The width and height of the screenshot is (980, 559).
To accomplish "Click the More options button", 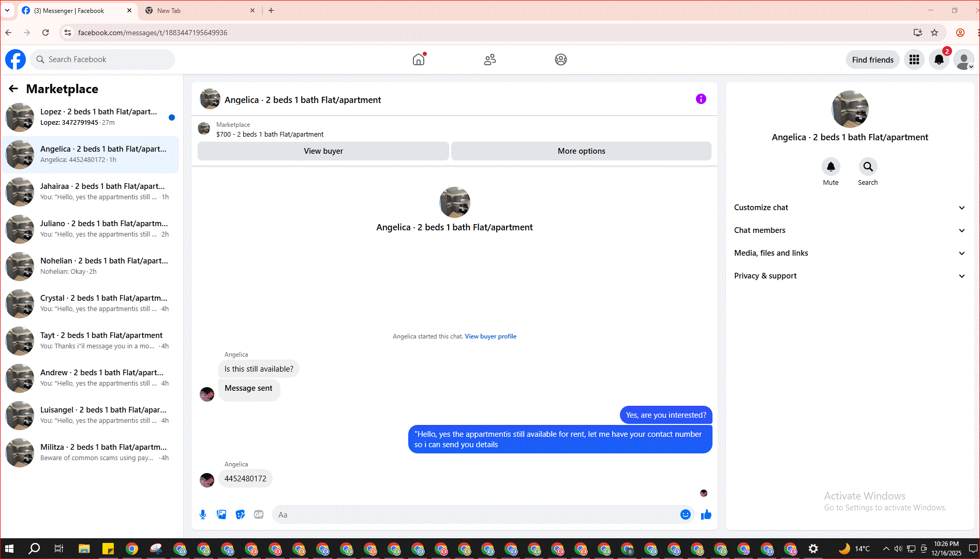I will click(582, 151).
